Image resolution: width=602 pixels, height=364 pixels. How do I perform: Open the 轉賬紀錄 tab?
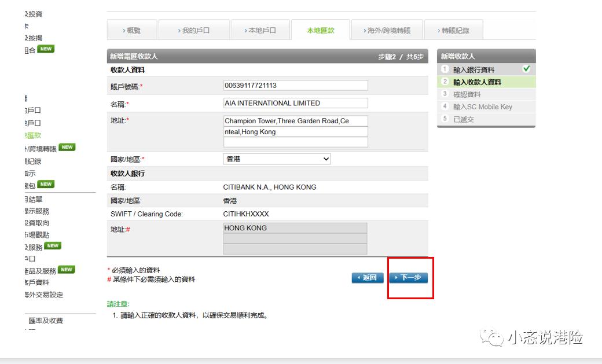[453, 30]
